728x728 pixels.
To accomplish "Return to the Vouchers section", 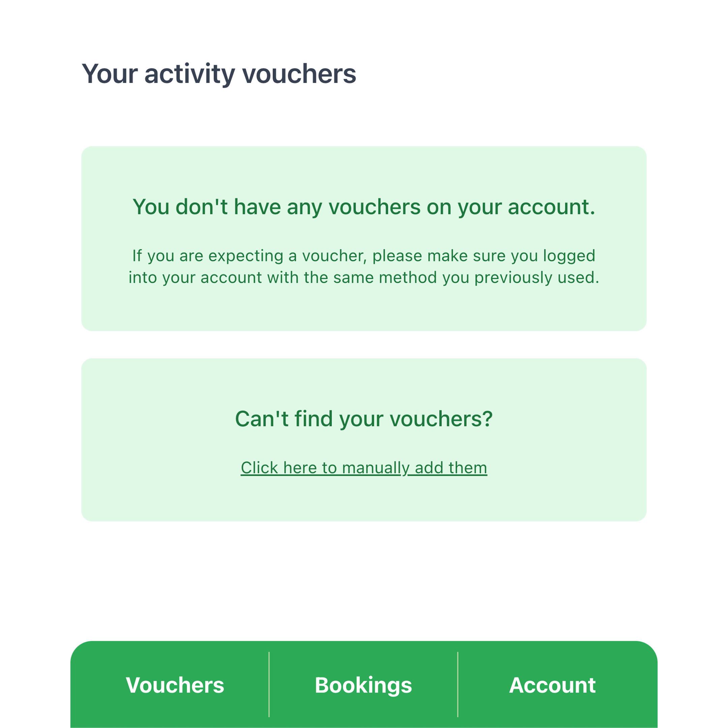I will tap(176, 686).
